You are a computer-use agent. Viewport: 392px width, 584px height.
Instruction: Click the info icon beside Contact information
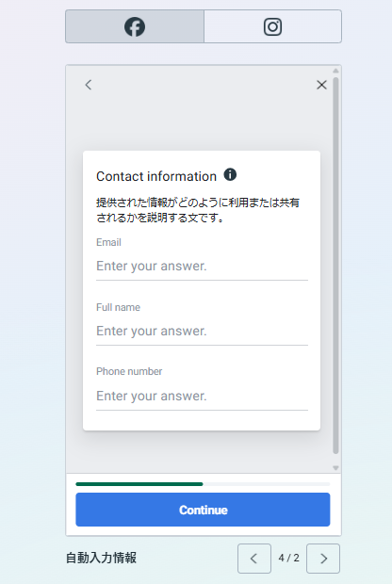pyautogui.click(x=230, y=174)
